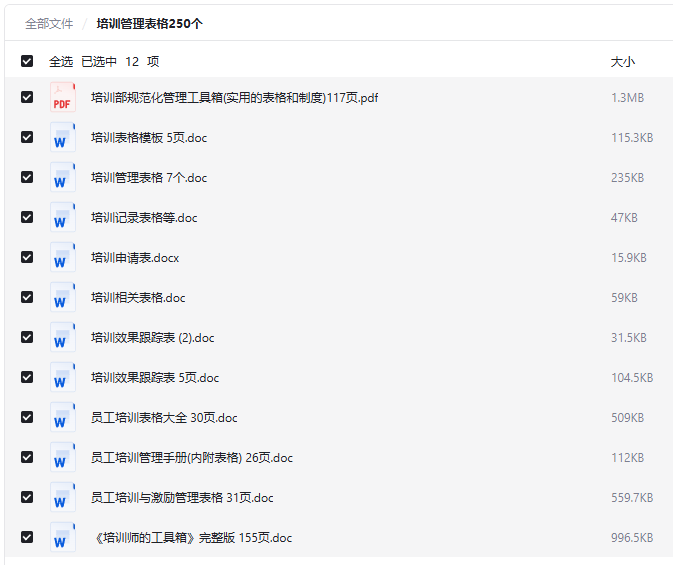This screenshot has width=673, height=565.
Task: Uncheck the checkbox for 培训管理表格 7个.doc
Action: click(x=27, y=177)
